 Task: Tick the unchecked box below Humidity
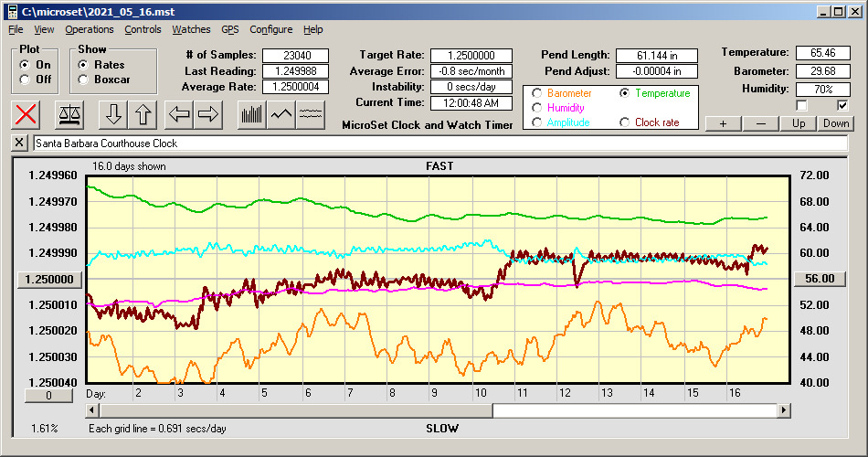click(x=801, y=105)
